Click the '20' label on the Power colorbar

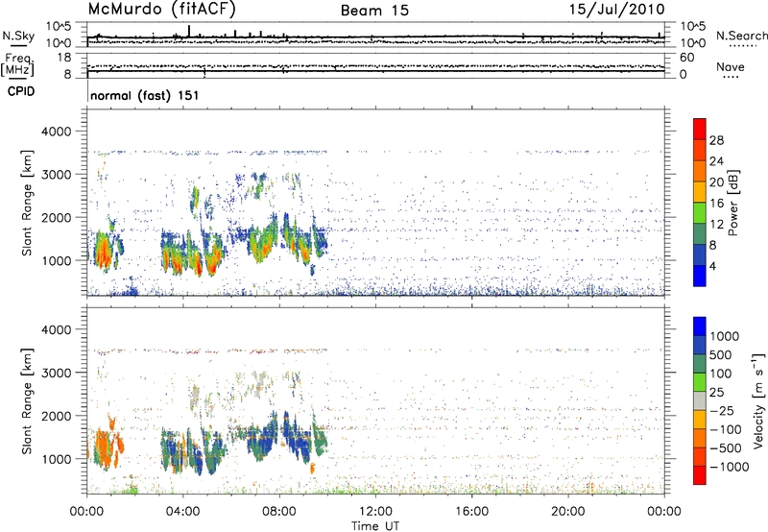(x=716, y=182)
